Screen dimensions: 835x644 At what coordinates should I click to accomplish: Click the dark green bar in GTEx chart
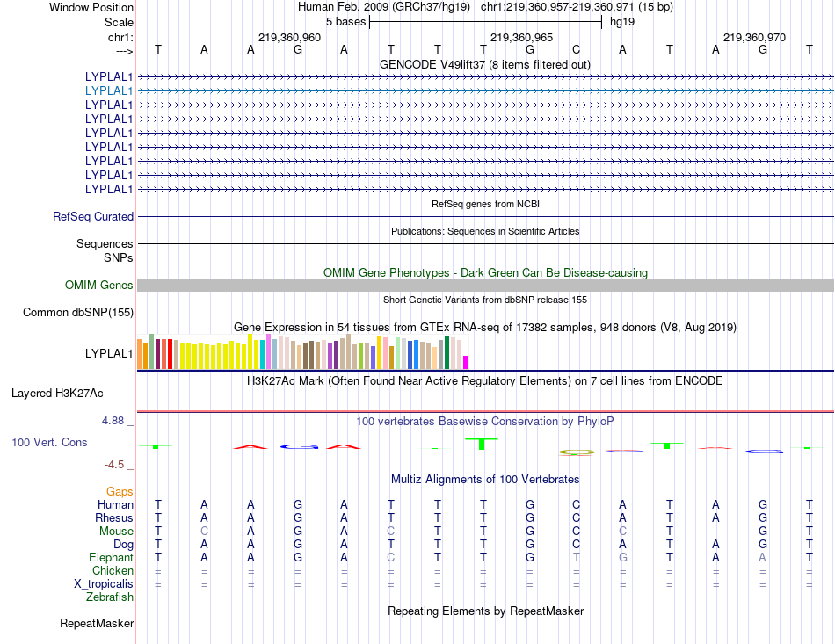tap(447, 353)
